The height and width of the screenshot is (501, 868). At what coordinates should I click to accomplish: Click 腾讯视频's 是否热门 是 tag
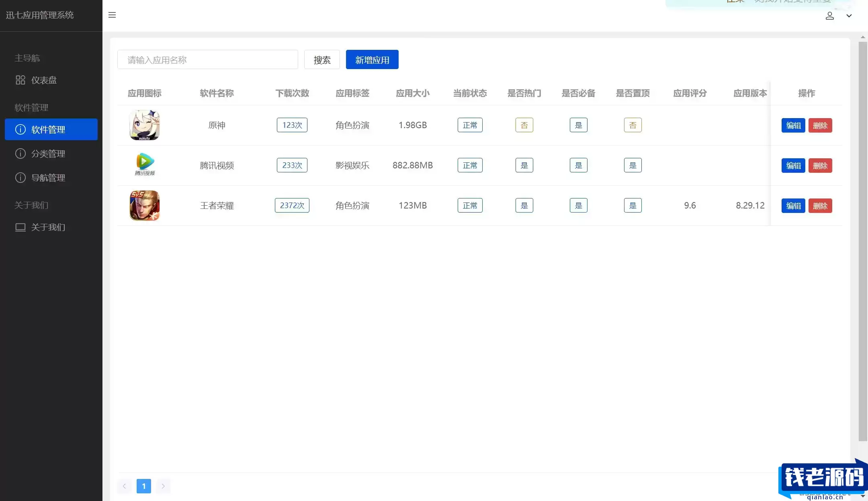(524, 165)
